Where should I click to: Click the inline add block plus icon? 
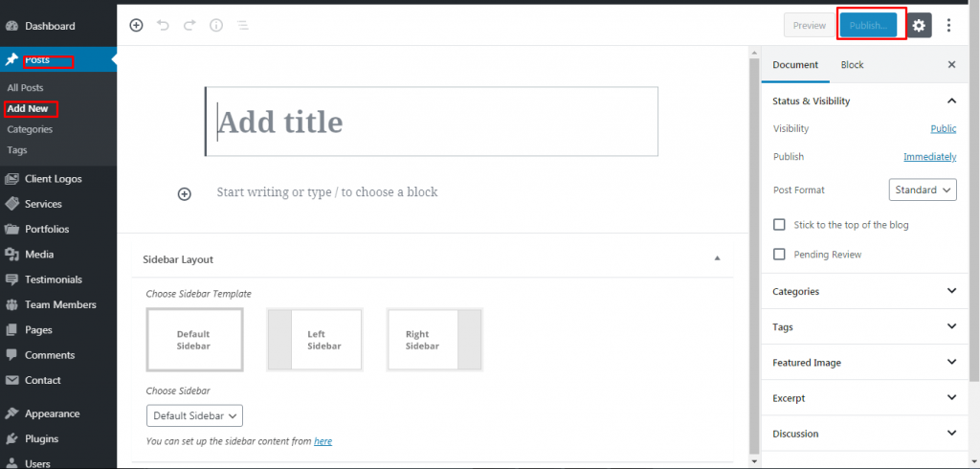click(x=185, y=194)
